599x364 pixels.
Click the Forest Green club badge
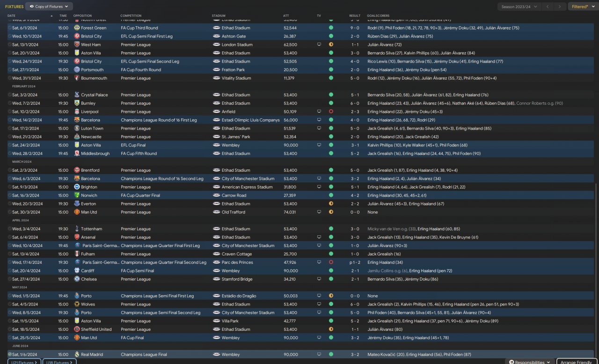(x=77, y=28)
